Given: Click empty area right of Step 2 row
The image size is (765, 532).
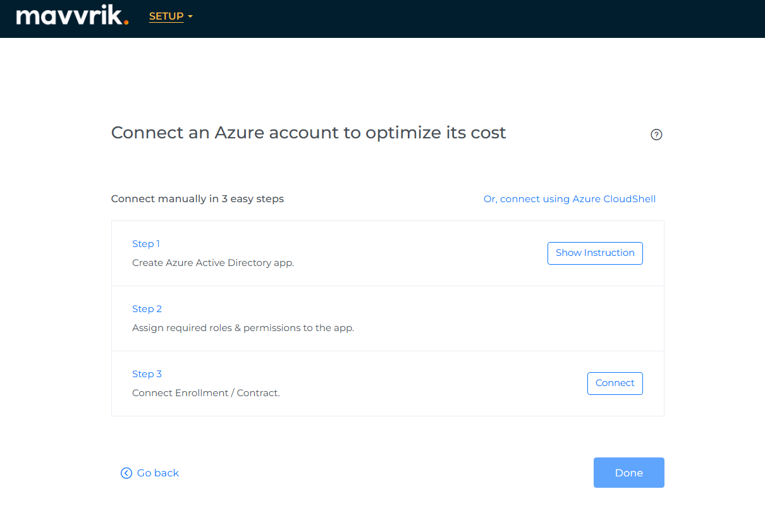Looking at the screenshot, I should click(537, 318).
